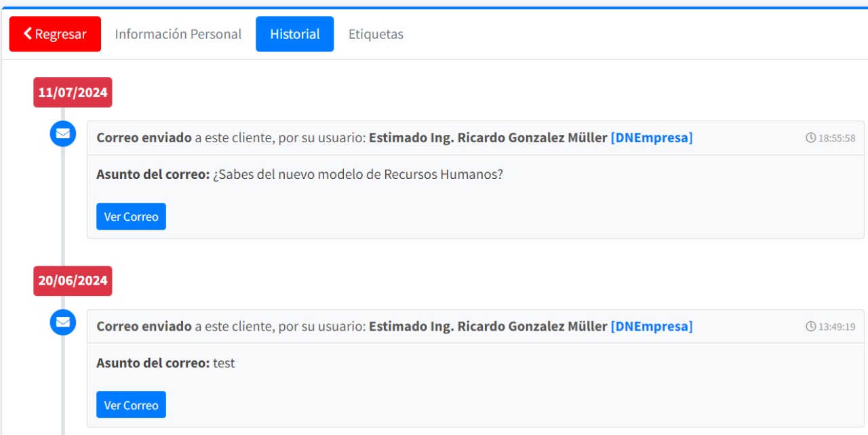Click the clock icon beside 18:55:58
The width and height of the screenshot is (868, 435).
pyautogui.click(x=810, y=138)
